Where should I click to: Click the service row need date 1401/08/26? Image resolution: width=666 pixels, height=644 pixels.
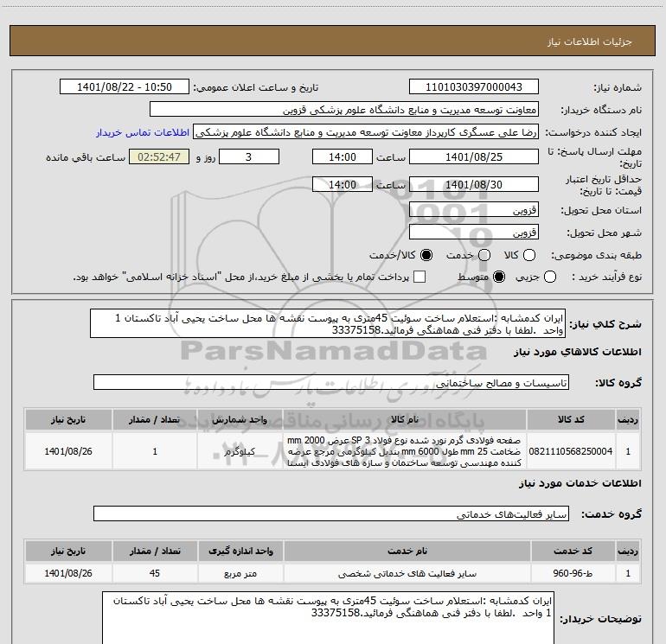68,573
